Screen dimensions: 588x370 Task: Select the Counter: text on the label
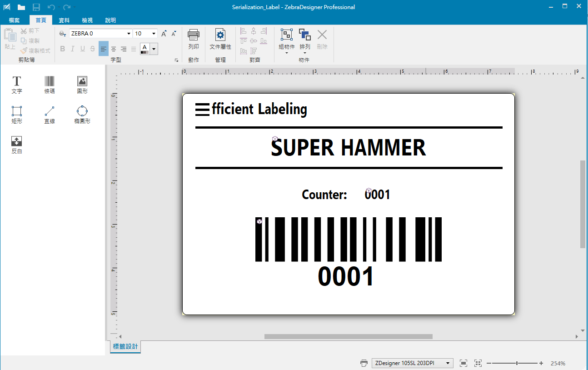pos(324,195)
